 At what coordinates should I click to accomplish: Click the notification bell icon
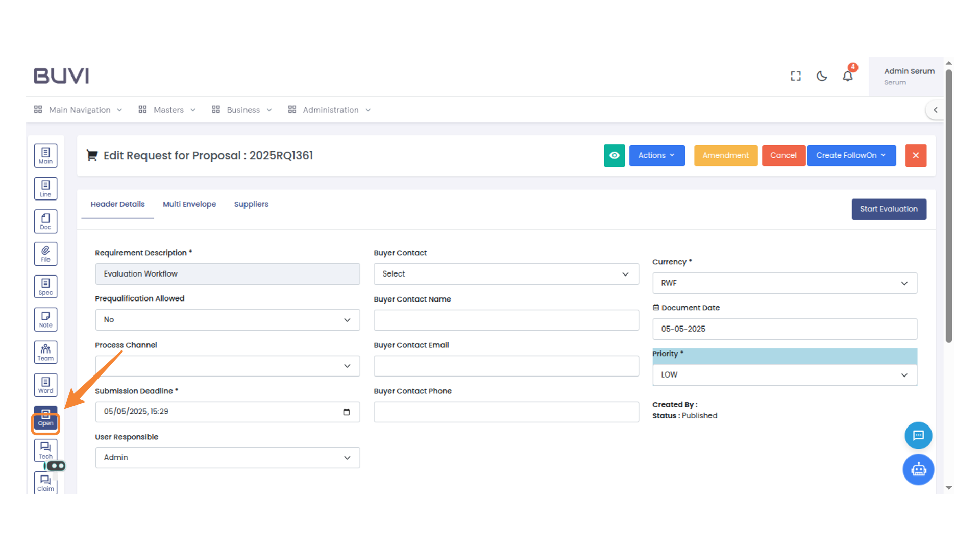(x=847, y=76)
